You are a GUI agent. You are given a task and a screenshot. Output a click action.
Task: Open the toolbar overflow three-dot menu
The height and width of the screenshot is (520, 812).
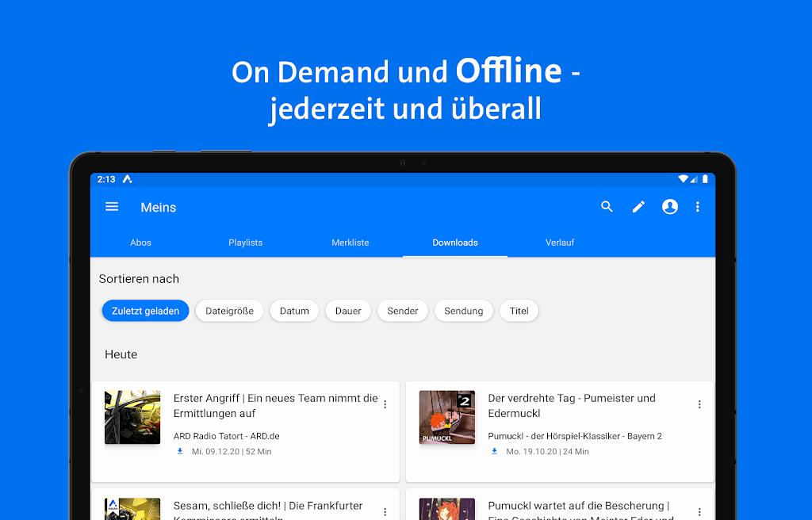[698, 207]
